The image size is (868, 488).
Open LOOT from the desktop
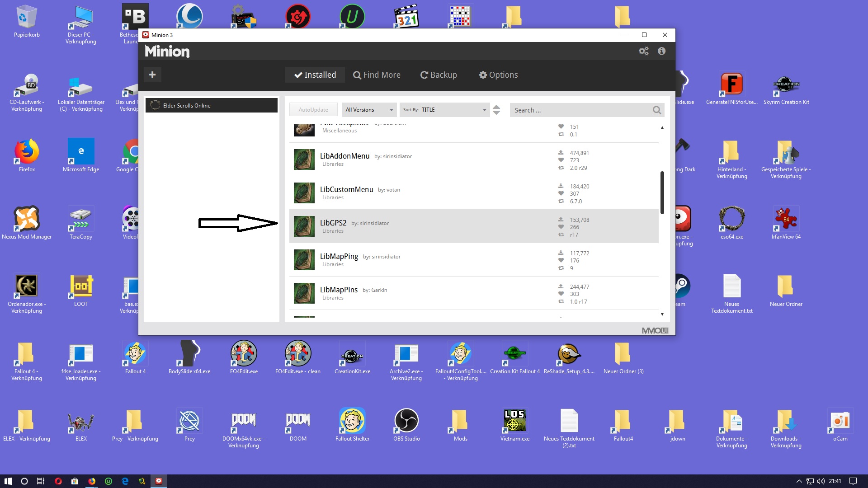point(80,286)
